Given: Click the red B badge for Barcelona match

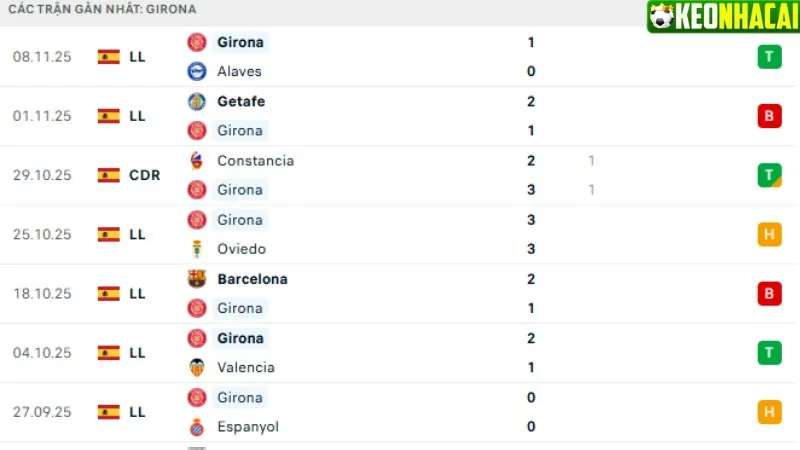Looking at the screenshot, I should click(769, 293).
